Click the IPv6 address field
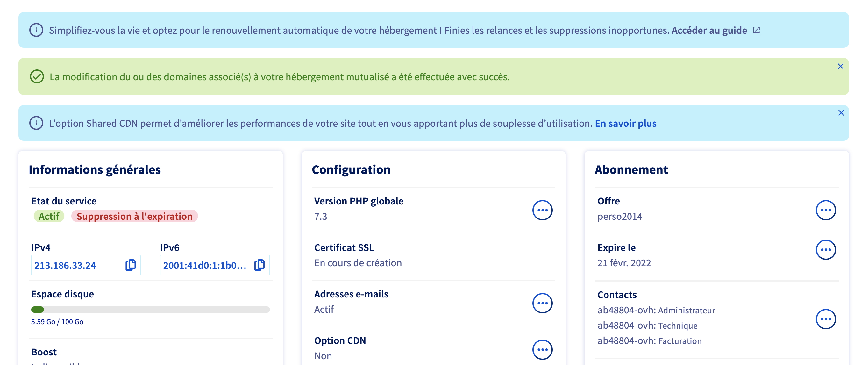The image size is (868, 365). click(x=205, y=266)
